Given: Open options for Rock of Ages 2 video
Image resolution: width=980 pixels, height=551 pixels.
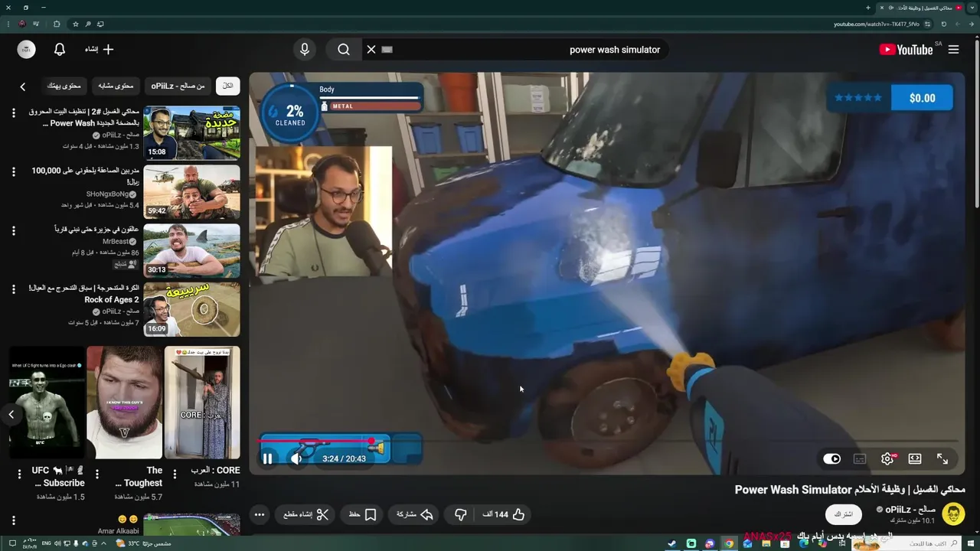Looking at the screenshot, I should pos(13,289).
